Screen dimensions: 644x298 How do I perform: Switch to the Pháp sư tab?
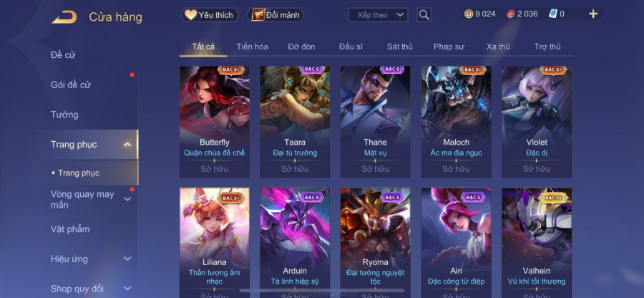[449, 47]
